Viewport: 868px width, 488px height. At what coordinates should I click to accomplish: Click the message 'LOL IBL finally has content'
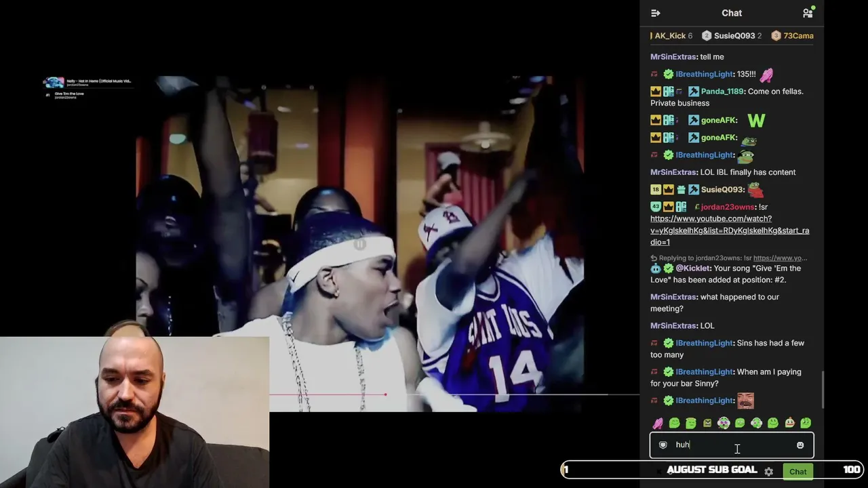pos(748,172)
